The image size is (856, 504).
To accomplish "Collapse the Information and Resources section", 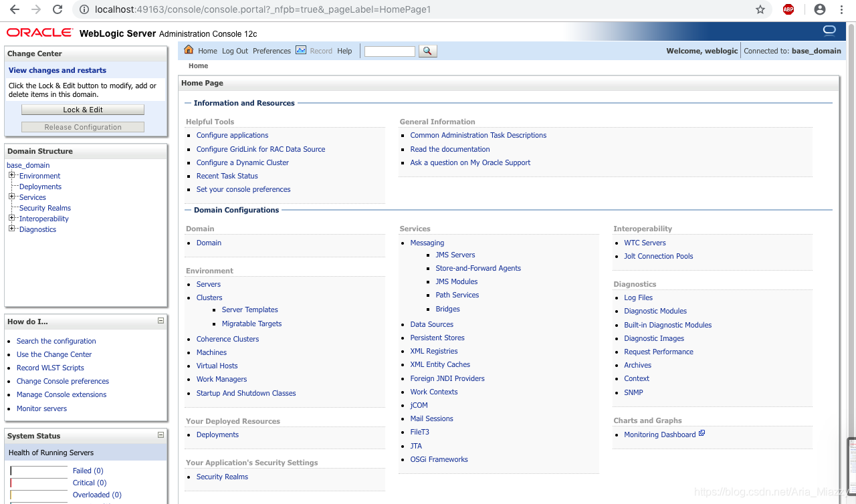I will click(187, 103).
